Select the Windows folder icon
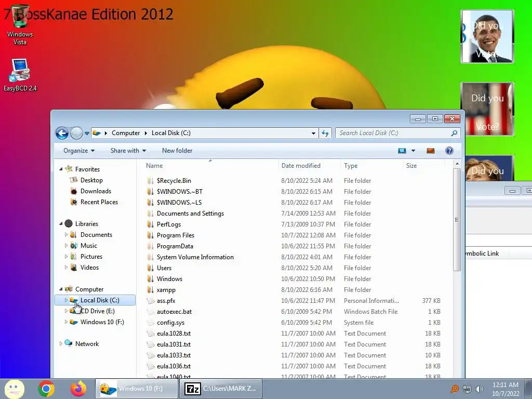Image resolution: width=532 pixels, height=399 pixels. (x=150, y=279)
